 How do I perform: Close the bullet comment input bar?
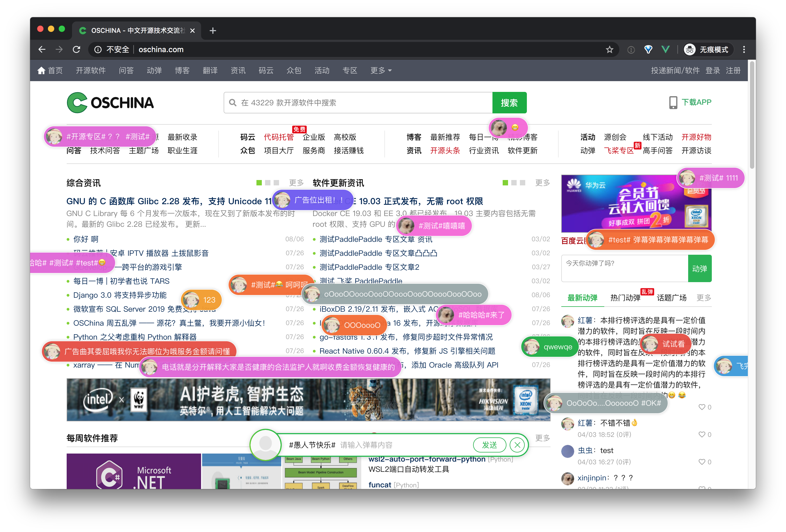(x=517, y=445)
